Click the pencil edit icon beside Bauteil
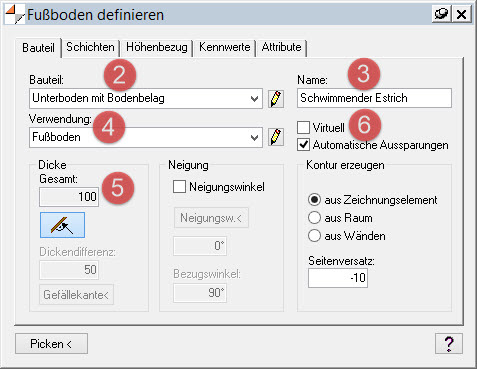477x369 pixels. pyautogui.click(x=276, y=99)
